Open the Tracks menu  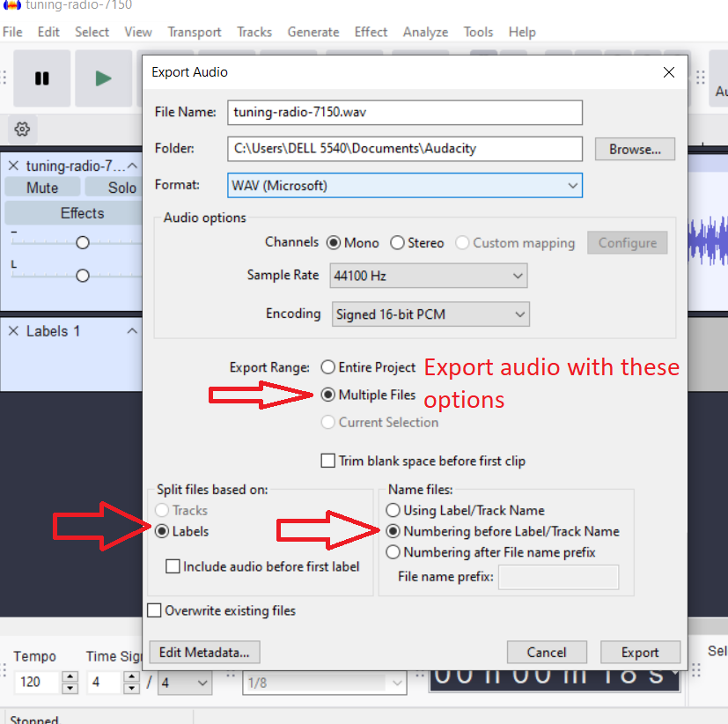pos(254,32)
